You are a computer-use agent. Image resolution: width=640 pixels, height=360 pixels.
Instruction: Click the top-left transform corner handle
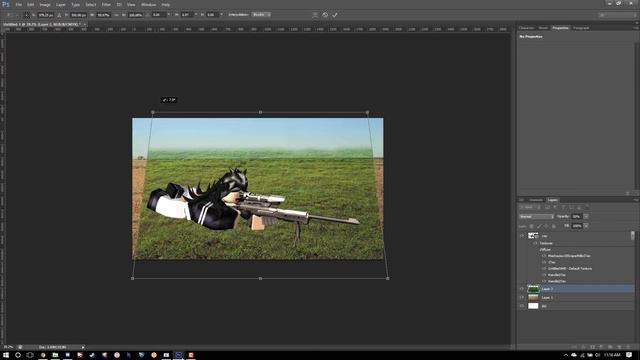[153, 112]
